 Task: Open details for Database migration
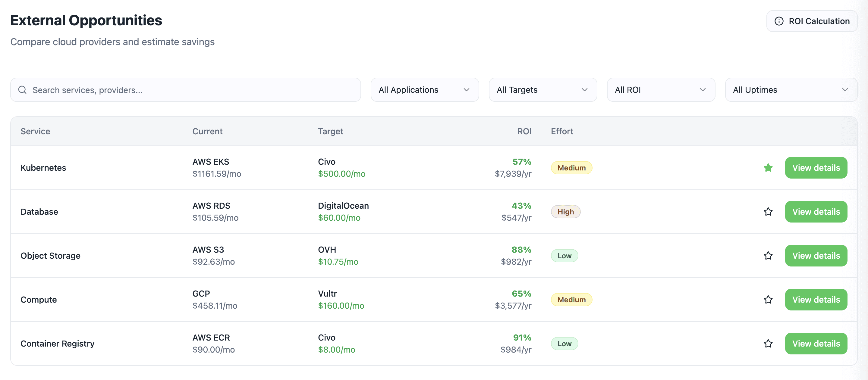tap(816, 212)
